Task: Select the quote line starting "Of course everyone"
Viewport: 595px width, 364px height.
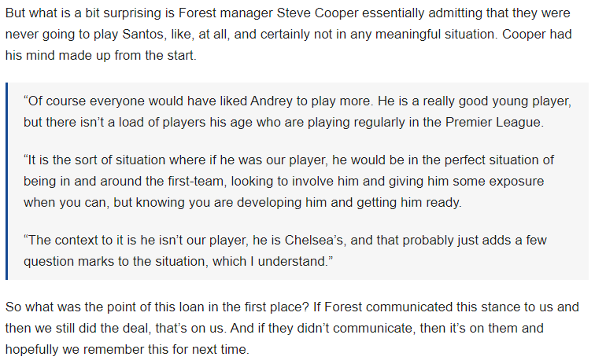Action: tap(297, 101)
